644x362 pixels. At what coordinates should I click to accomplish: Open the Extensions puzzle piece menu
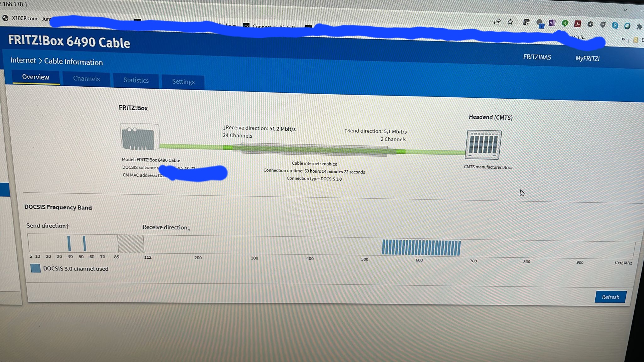coord(639,26)
